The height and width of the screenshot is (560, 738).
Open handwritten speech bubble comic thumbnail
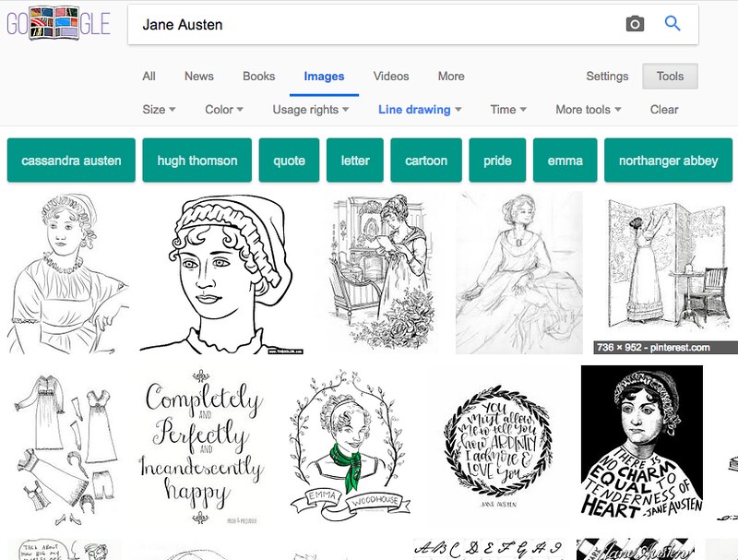tap(64, 549)
